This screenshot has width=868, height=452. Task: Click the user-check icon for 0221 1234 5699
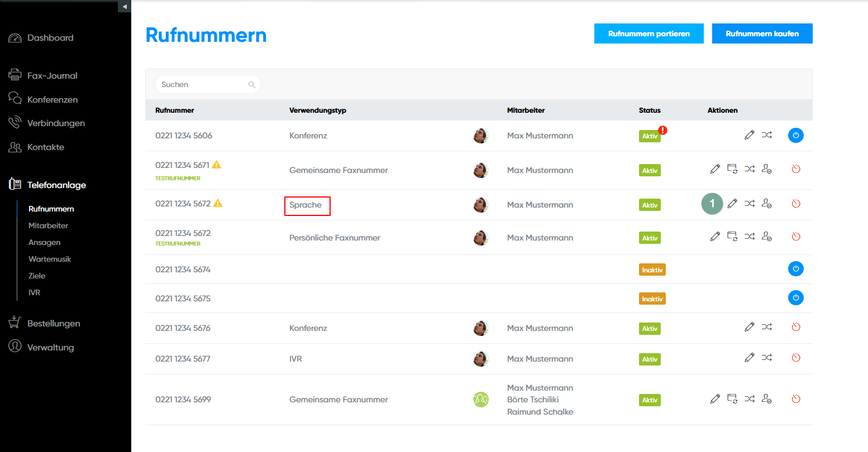click(x=767, y=399)
